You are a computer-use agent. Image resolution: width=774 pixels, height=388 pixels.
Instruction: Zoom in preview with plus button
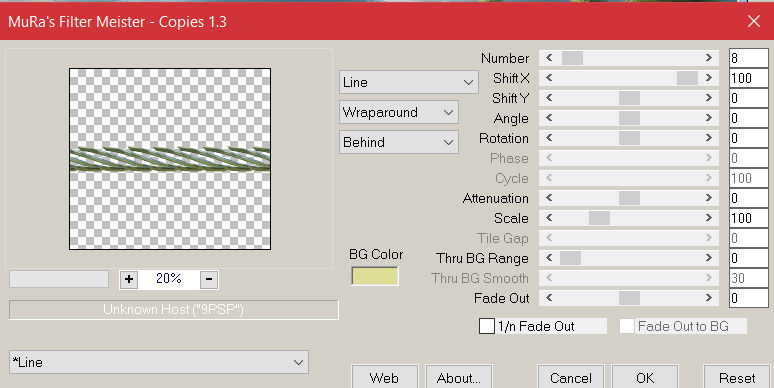(129, 279)
